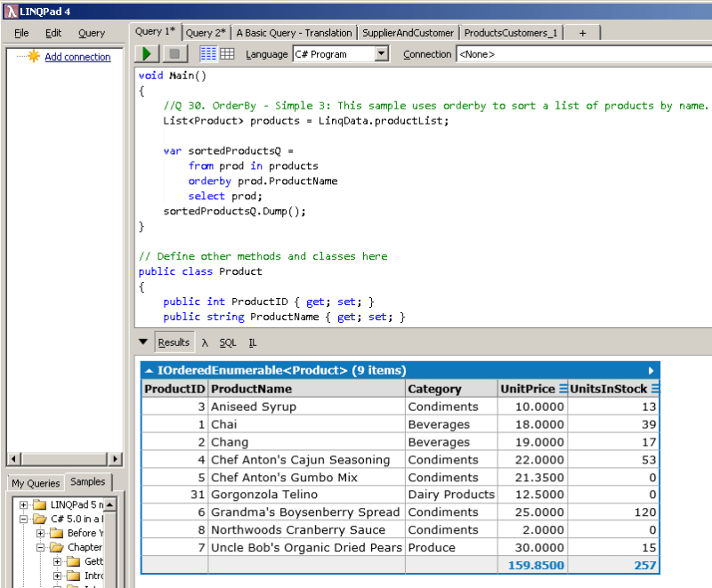Click code line orderby prod.ProductName
This screenshot has width=712, height=588.
coord(263,181)
